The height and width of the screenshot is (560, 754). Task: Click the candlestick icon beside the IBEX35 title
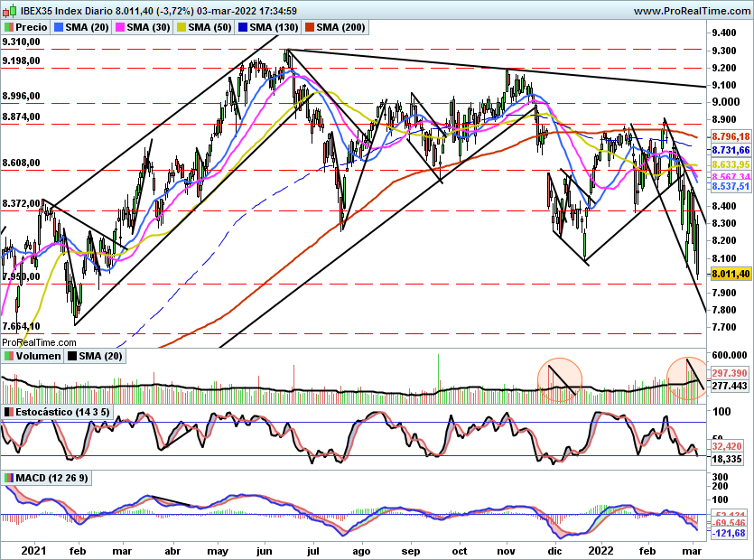coord(11,10)
